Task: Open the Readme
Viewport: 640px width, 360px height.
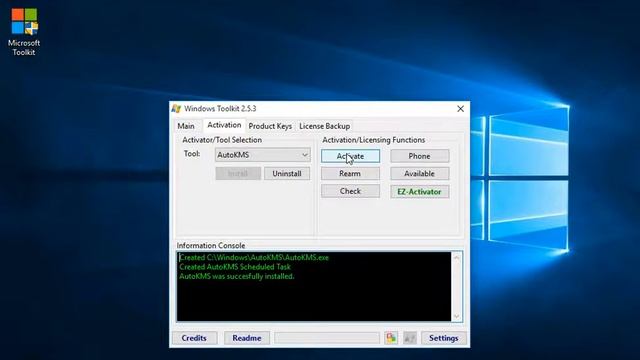Action: coord(247,338)
